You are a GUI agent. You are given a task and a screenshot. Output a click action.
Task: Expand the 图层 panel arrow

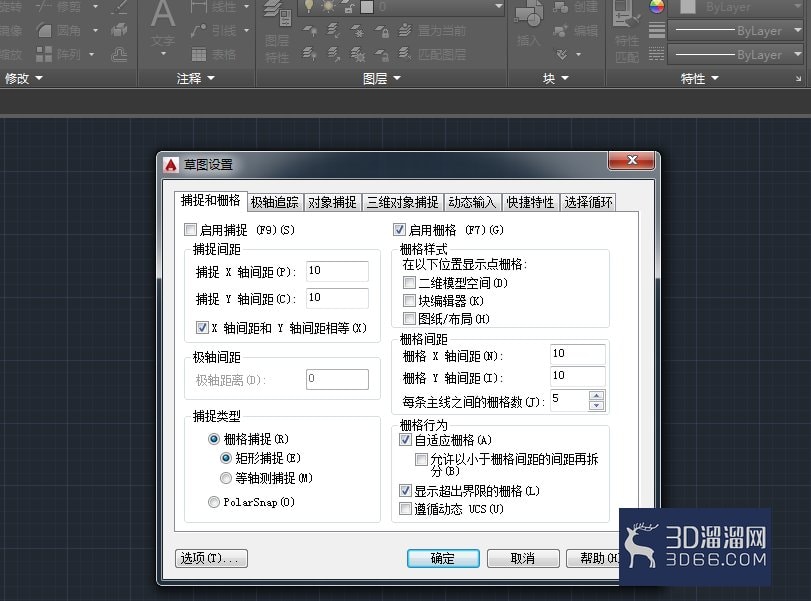(x=397, y=79)
